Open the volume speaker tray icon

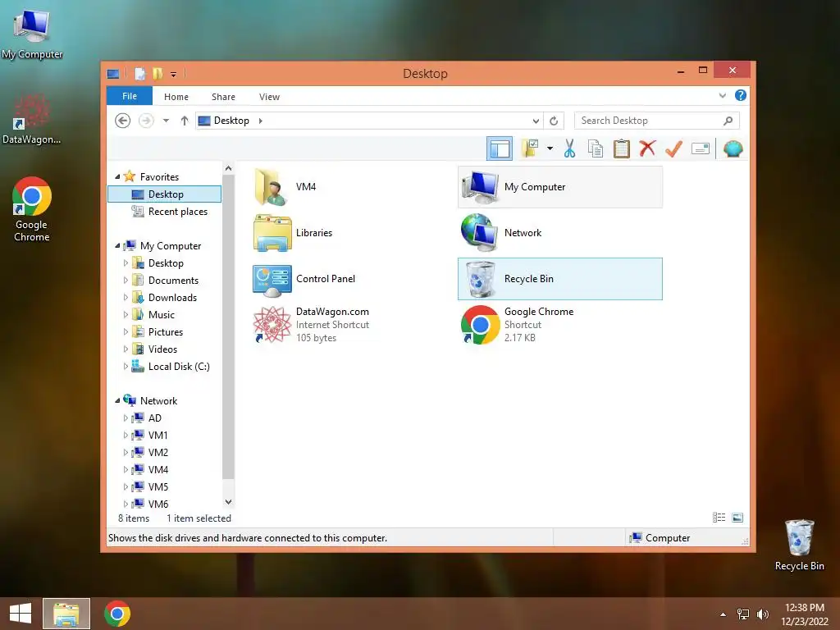pyautogui.click(x=762, y=614)
